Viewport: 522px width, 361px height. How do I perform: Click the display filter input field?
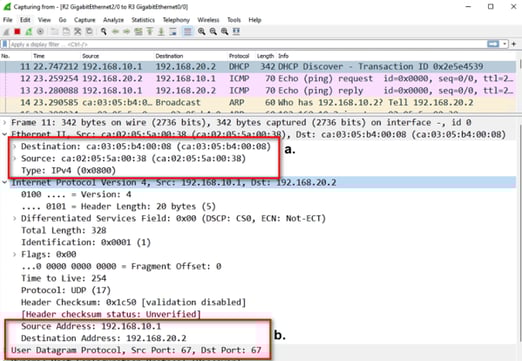tap(247, 44)
